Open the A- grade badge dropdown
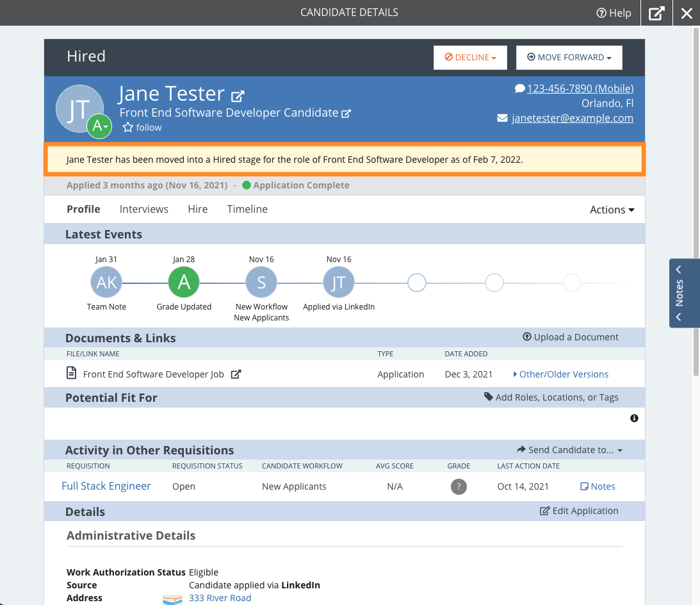 coord(99,126)
